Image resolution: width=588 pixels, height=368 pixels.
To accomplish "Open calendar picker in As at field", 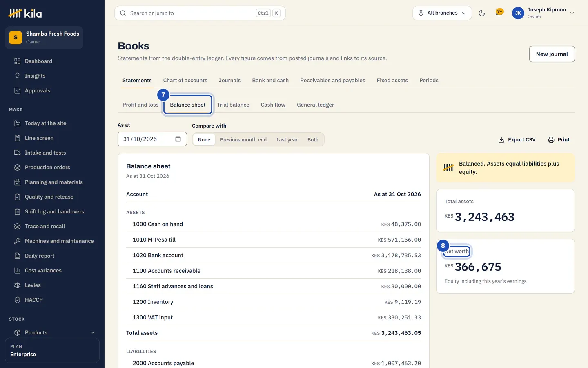I will [x=178, y=139].
